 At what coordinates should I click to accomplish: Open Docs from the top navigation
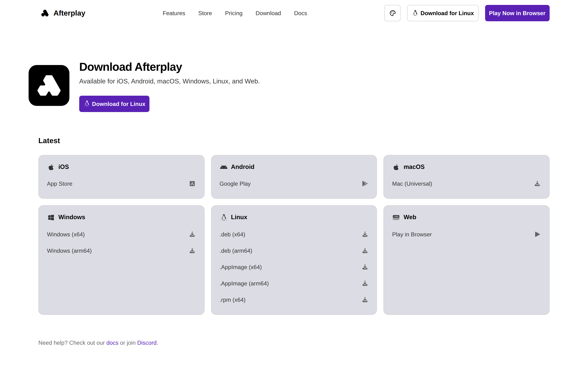pyautogui.click(x=300, y=13)
